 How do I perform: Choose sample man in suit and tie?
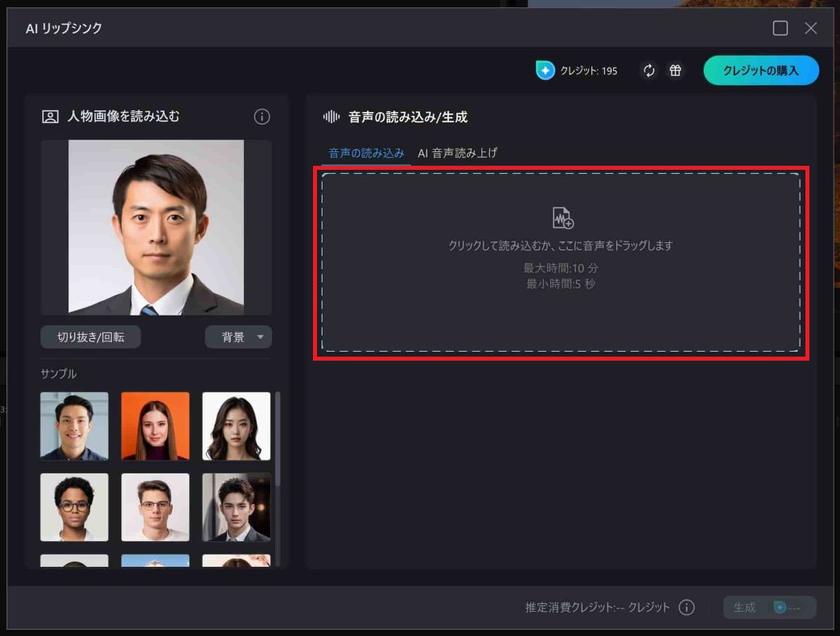tap(237, 507)
